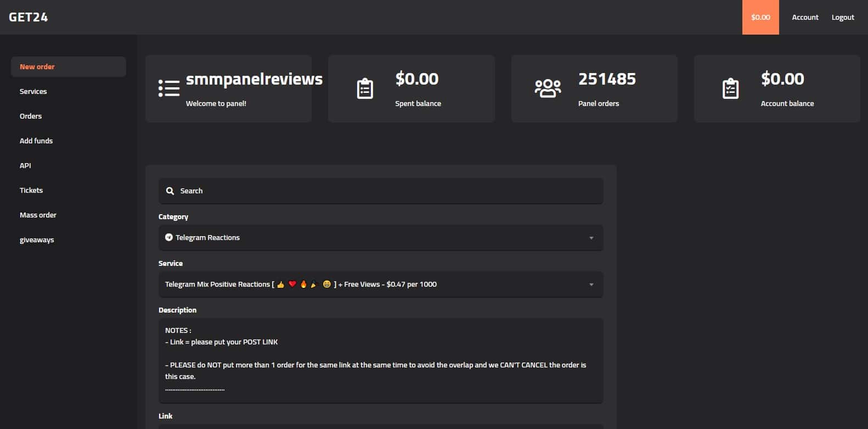Image resolution: width=868 pixels, height=429 pixels.
Task: Click the Panel orders users icon
Action: point(548,88)
